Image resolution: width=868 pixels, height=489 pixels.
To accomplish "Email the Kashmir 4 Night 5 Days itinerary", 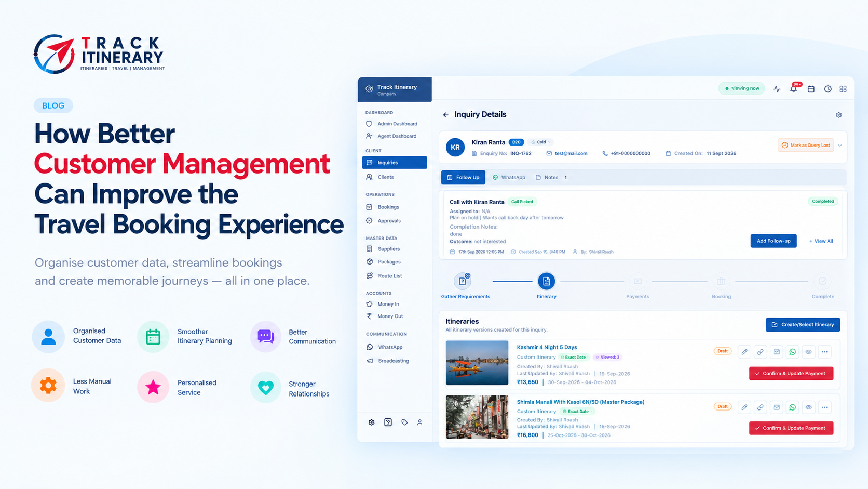I will point(777,352).
